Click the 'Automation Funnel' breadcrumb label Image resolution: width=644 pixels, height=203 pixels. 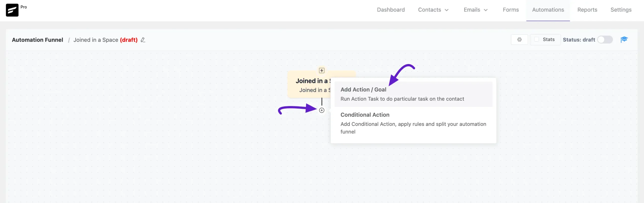coord(37,40)
